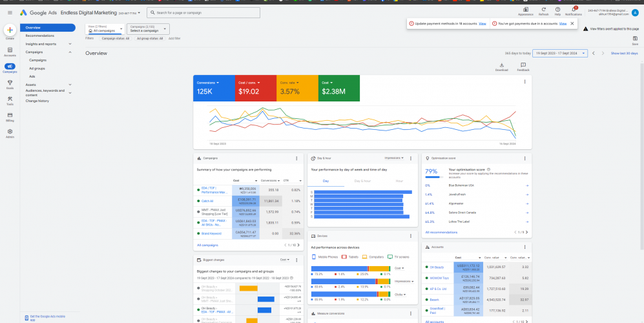The width and height of the screenshot is (644, 323).
Task: Open the Conversions scorecard metric dropdown
Action: 208,83
